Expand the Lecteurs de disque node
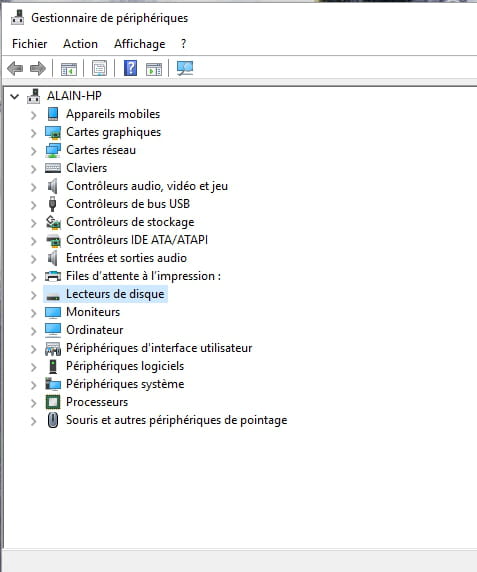The height and width of the screenshot is (572, 477). 33,295
